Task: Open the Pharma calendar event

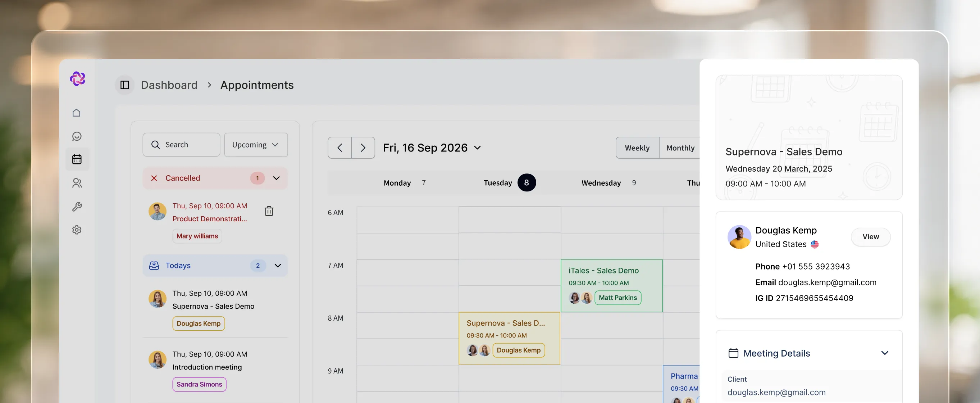Action: pos(682,384)
